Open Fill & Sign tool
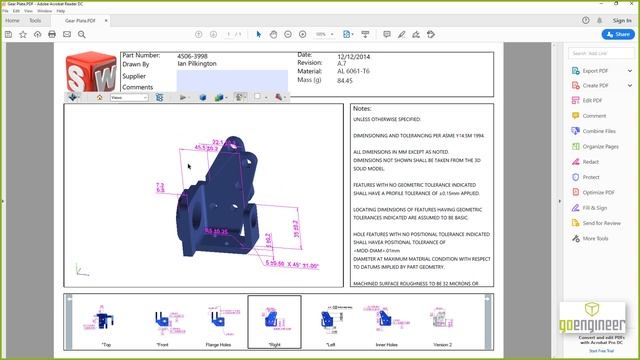The width and height of the screenshot is (640, 360). 589,208
